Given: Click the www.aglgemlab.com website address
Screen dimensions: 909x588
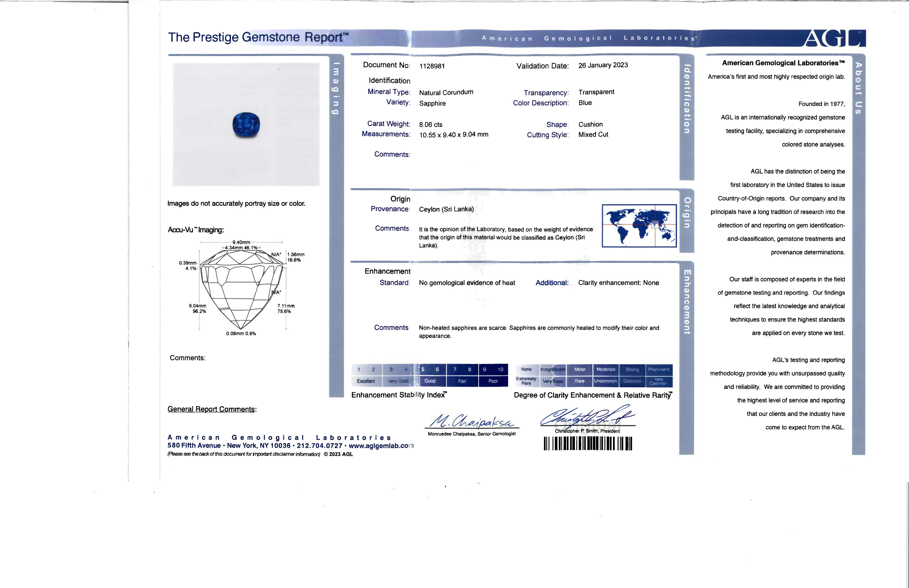Looking at the screenshot, I should (x=381, y=445).
